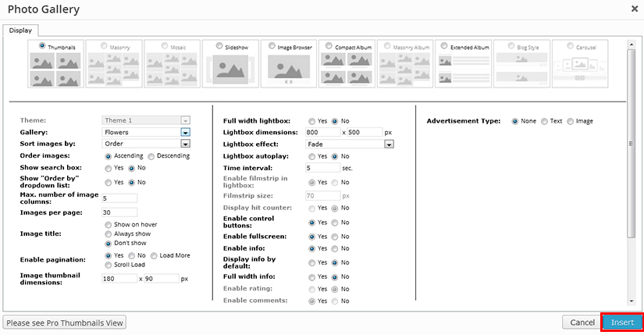The image size is (644, 335).
Task: Select Image advertisement type
Action: point(569,121)
